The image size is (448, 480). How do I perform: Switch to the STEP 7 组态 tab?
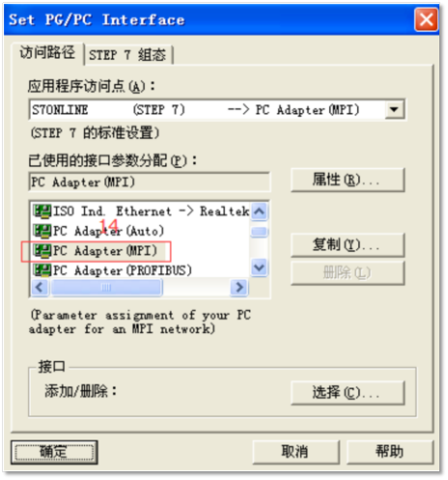(x=128, y=55)
